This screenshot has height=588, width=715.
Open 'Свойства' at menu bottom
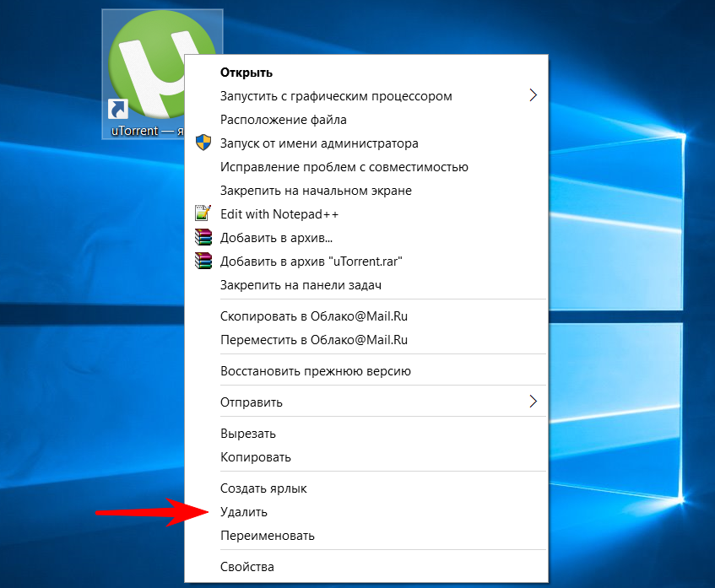tap(246, 567)
